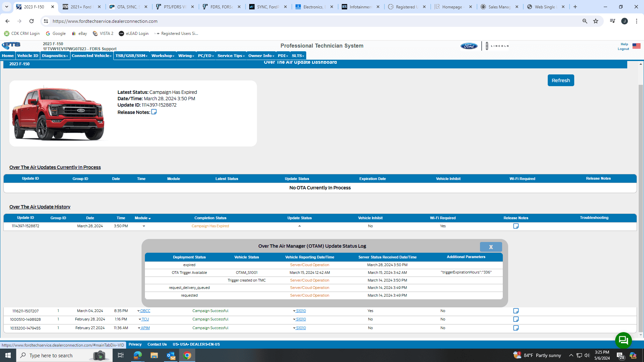Viewport: 644px width, 362px height.
Task: Click the Refresh button
Action: click(561, 80)
